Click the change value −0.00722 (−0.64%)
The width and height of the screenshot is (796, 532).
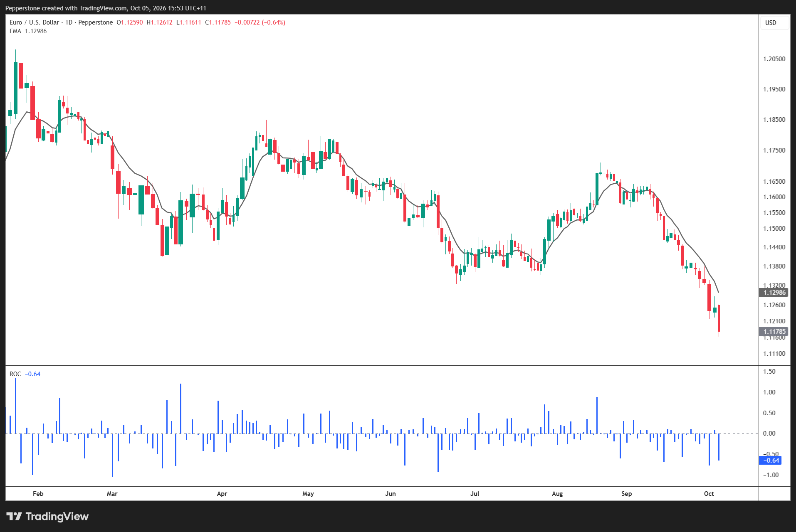pos(260,22)
